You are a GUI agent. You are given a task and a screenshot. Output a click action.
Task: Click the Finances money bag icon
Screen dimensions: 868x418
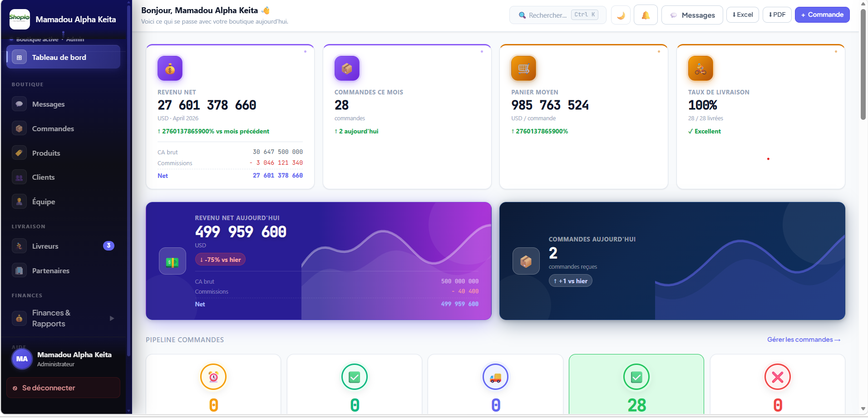pyautogui.click(x=19, y=318)
